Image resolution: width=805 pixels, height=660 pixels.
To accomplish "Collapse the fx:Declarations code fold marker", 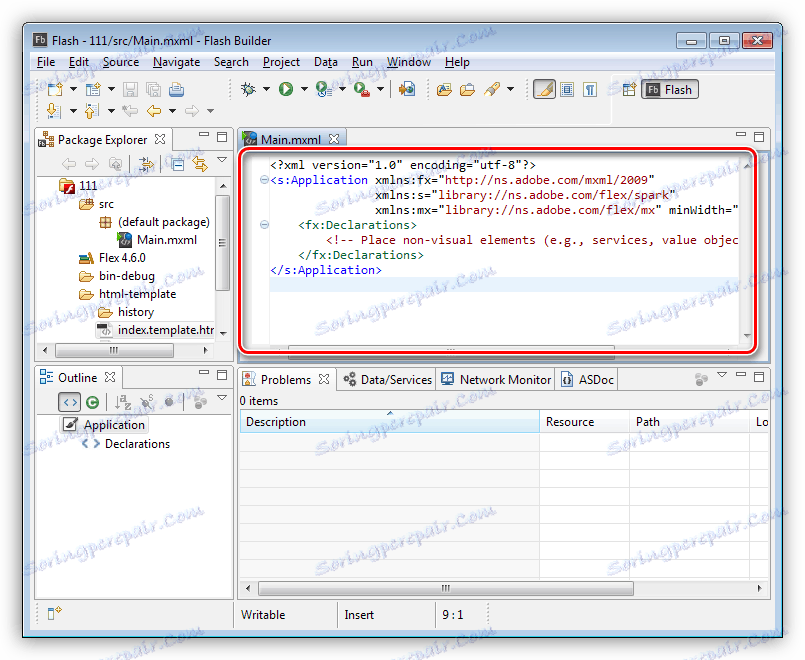I will click(x=264, y=225).
